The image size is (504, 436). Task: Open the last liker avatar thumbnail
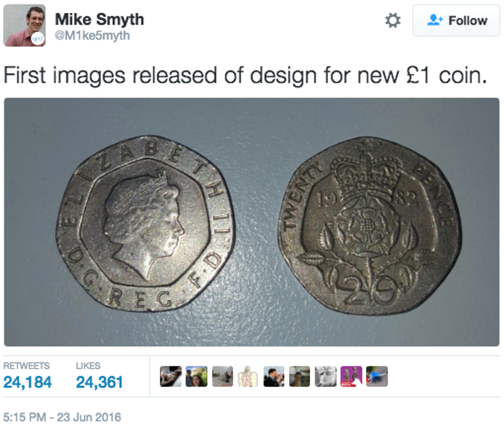coord(376,376)
